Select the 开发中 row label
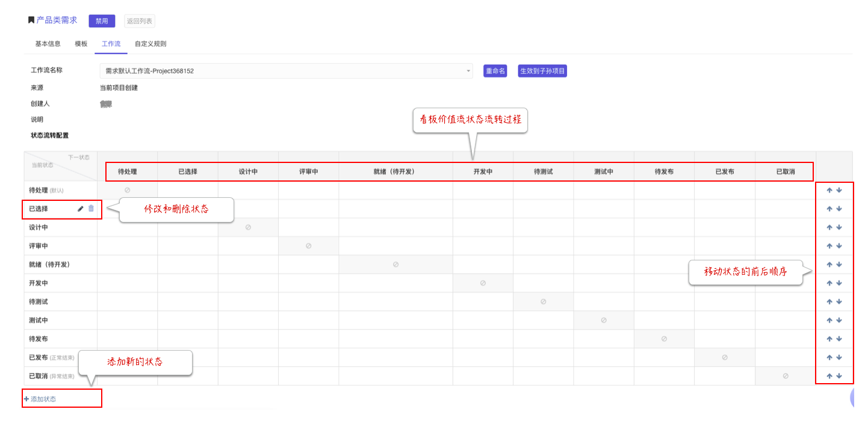The height and width of the screenshot is (421, 868). click(x=39, y=283)
